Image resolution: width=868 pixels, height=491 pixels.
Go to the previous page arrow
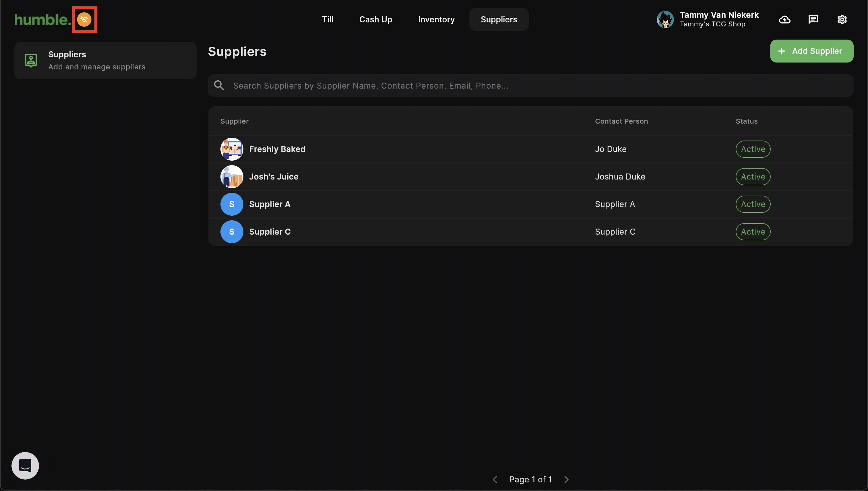coord(495,479)
